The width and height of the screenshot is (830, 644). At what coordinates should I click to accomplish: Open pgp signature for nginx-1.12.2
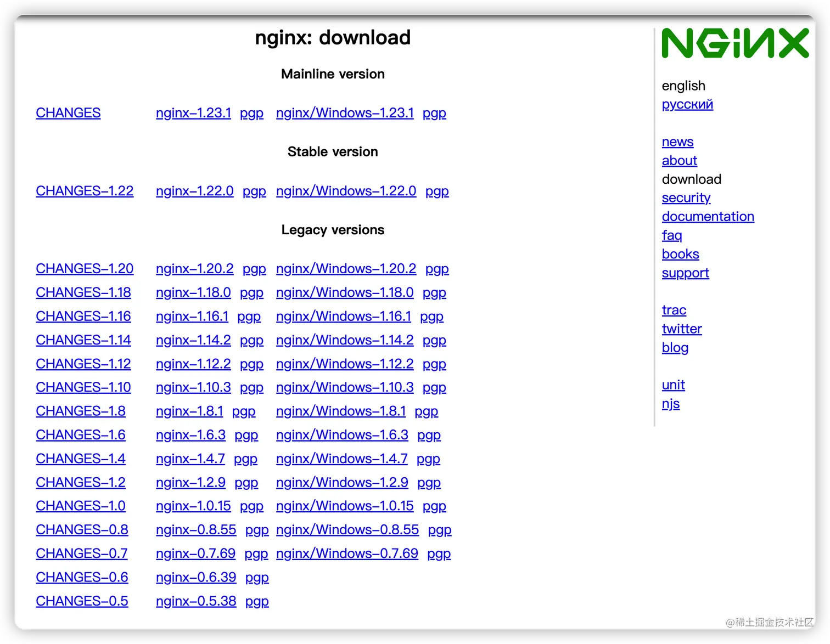point(251,364)
